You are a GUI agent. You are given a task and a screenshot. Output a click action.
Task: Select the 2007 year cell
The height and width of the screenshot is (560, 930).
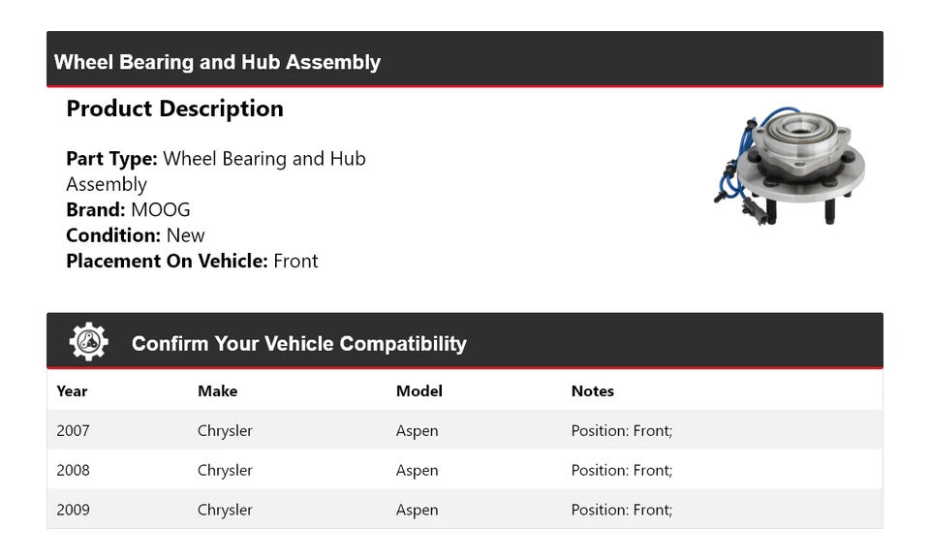73,431
